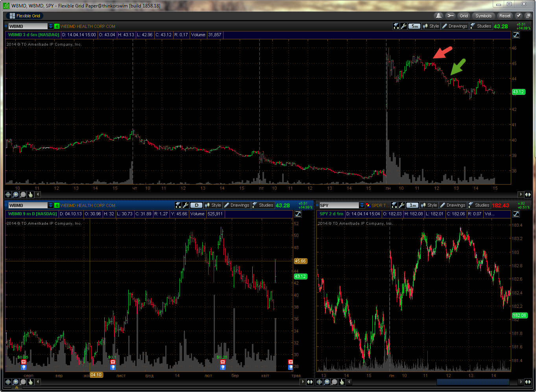
Task: Open Studies menu on daily WBMD chart
Action: [x=262, y=205]
